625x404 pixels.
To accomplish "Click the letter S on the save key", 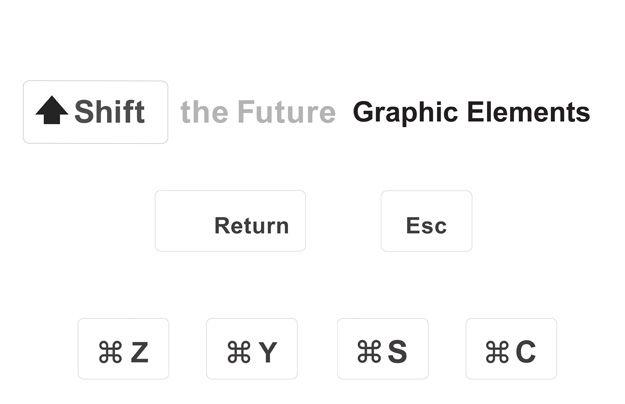I will [397, 352].
